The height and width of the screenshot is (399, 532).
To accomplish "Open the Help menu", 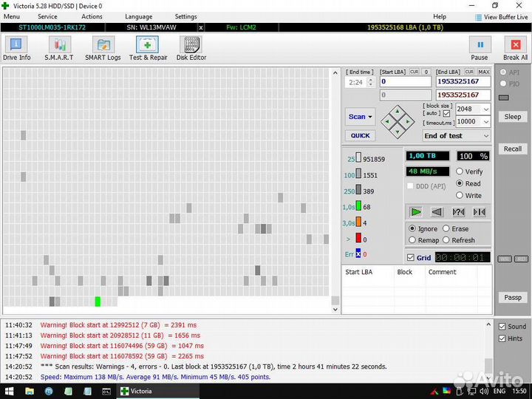I will (x=440, y=16).
